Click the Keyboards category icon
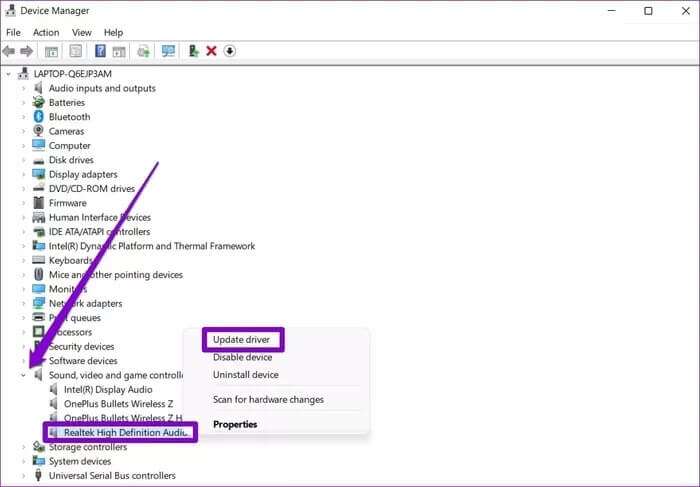This screenshot has height=487, width=700. [x=39, y=260]
